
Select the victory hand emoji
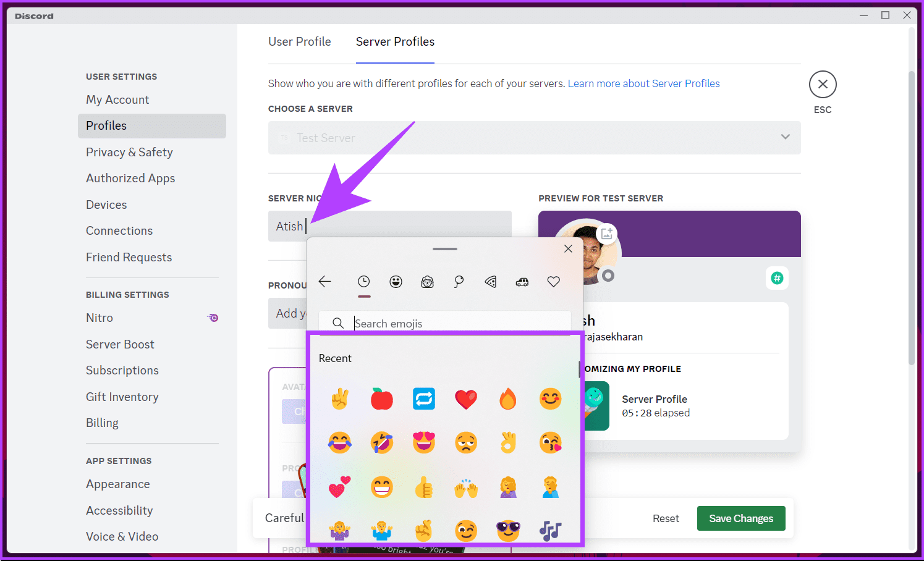(x=339, y=399)
